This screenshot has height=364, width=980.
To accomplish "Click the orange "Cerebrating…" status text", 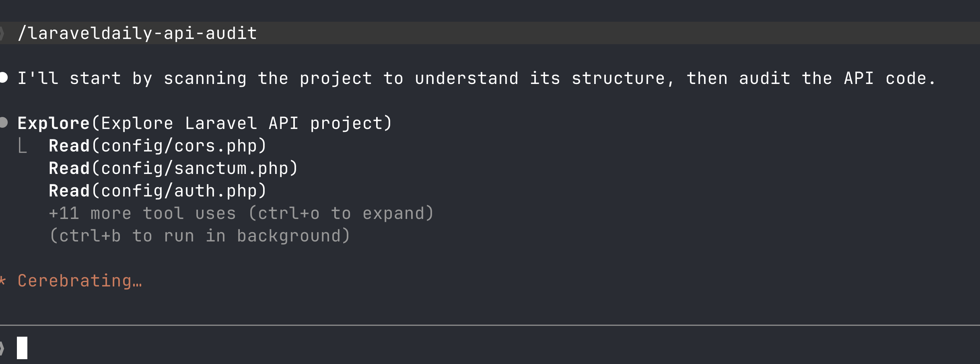I will point(80,280).
